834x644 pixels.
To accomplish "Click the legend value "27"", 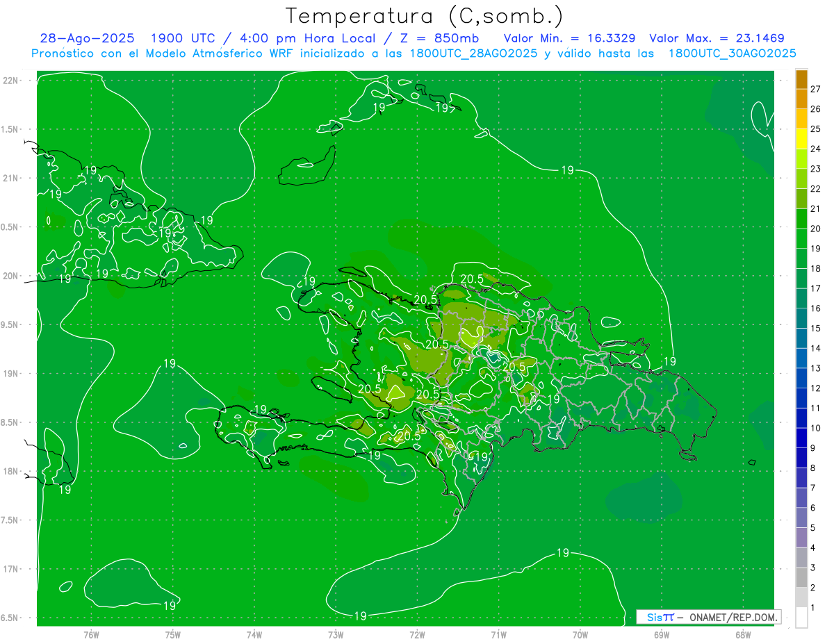I will (815, 89).
